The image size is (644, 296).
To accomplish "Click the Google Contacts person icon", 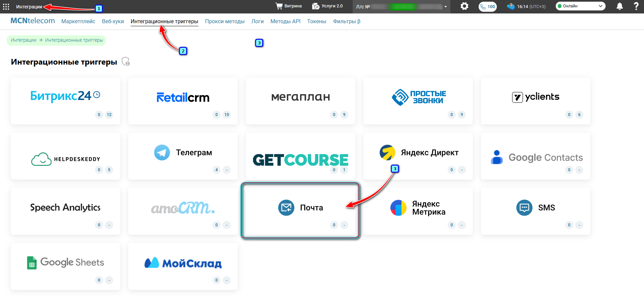I will click(497, 157).
